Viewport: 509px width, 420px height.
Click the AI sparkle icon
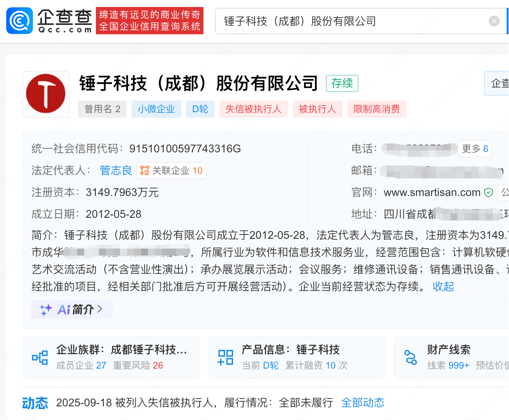[x=46, y=310]
